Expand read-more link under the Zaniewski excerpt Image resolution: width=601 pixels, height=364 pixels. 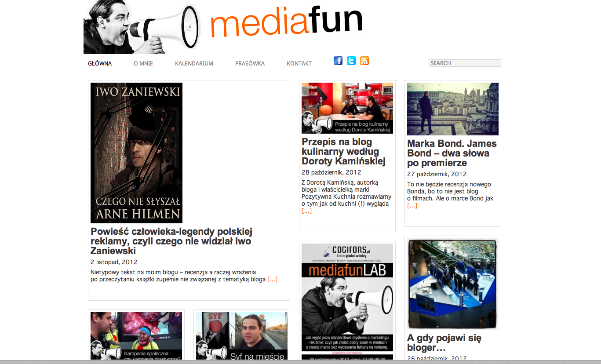pos(273,279)
